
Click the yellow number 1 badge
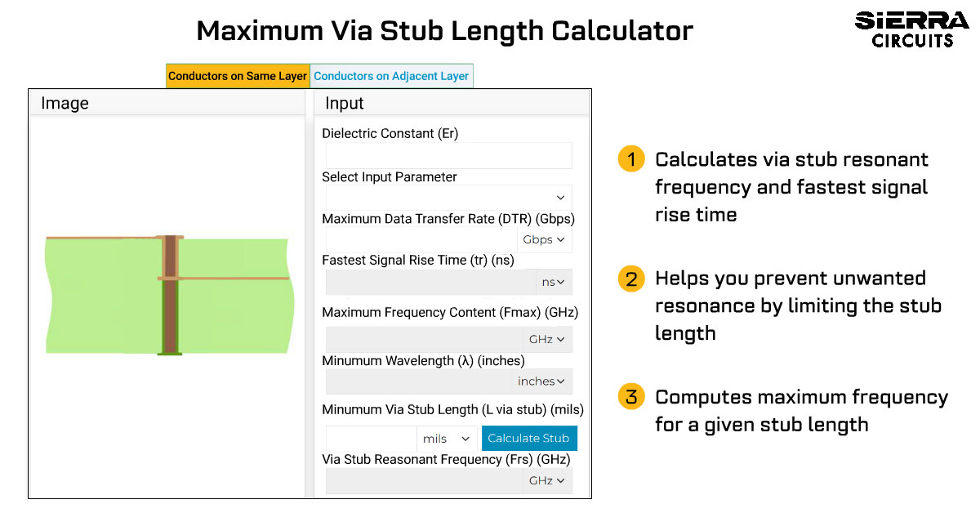(x=631, y=158)
